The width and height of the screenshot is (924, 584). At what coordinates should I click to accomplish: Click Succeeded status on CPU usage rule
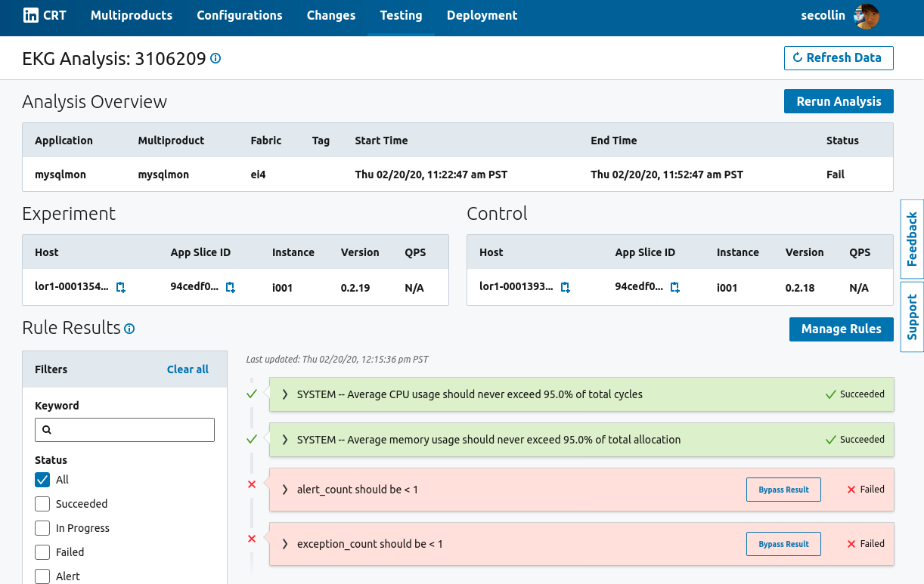click(855, 394)
